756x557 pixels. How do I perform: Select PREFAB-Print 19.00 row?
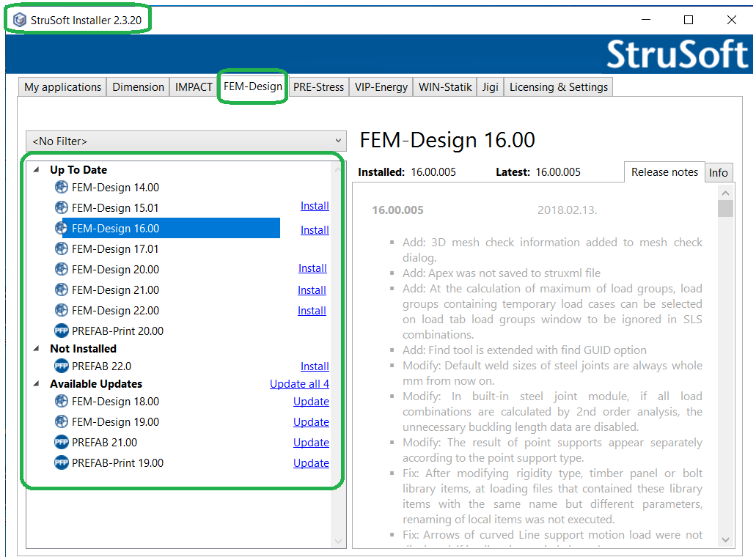(117, 462)
